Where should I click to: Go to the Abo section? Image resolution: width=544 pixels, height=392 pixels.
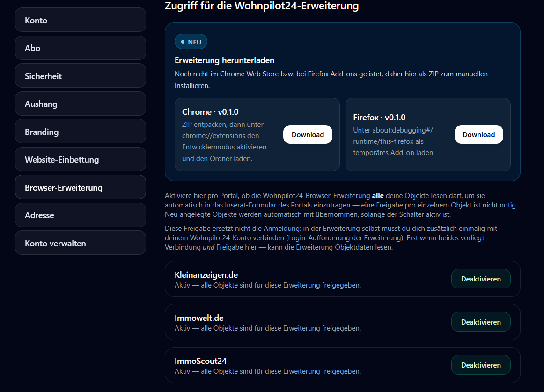[80, 48]
